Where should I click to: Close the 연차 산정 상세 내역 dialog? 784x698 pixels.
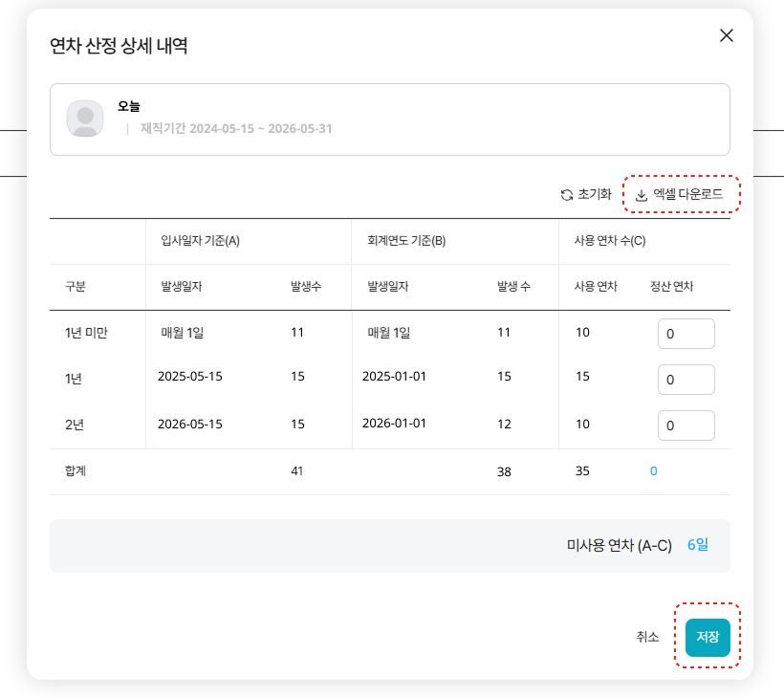(x=727, y=35)
